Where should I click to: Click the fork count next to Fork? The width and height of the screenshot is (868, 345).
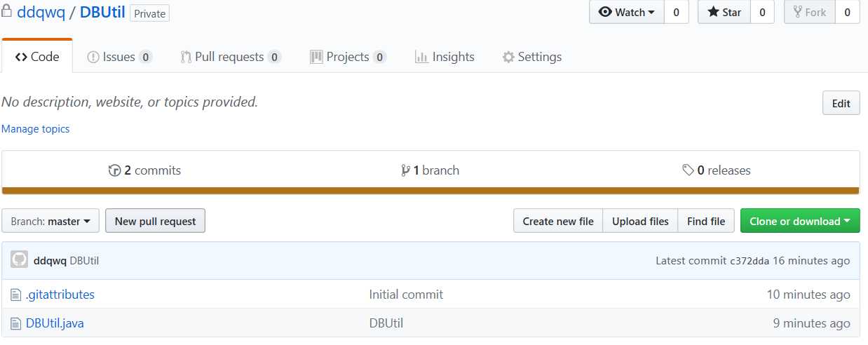pos(847,12)
